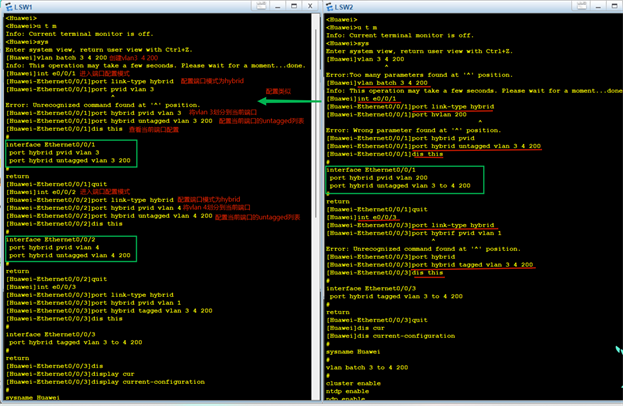Click the LSW2 window app icon
Viewport: 623px width, 406px height.
328,5
